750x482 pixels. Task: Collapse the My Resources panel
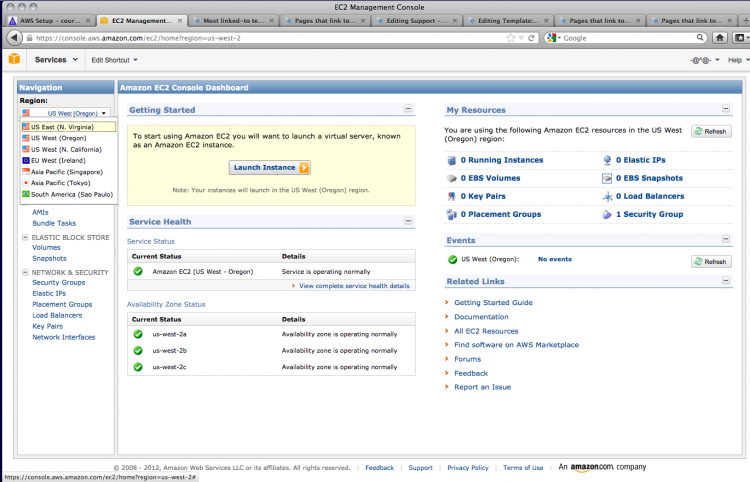[x=726, y=109]
